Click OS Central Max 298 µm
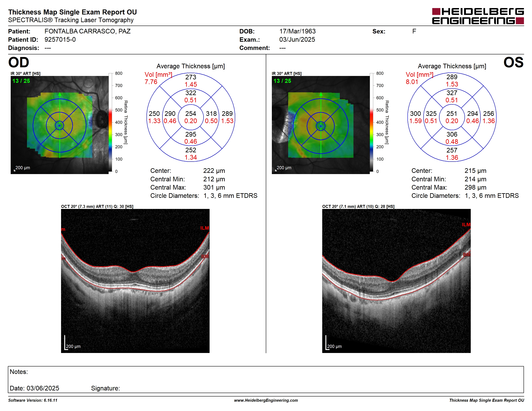Viewport: 532px width, 411px height. [x=475, y=188]
